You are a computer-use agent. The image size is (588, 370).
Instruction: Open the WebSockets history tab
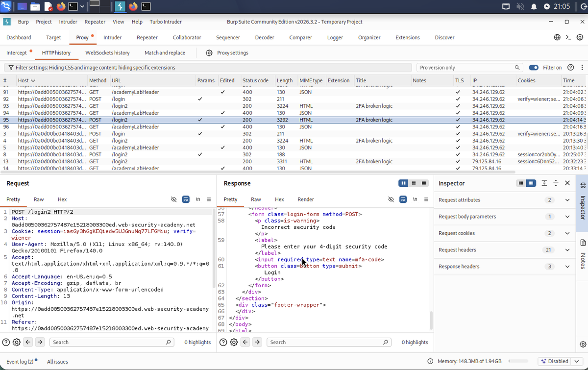tap(107, 53)
